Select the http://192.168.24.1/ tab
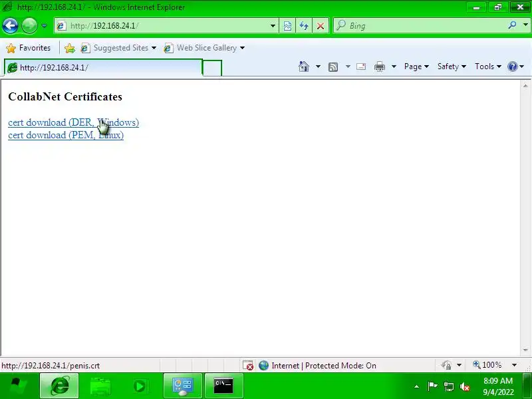 pyautogui.click(x=103, y=68)
